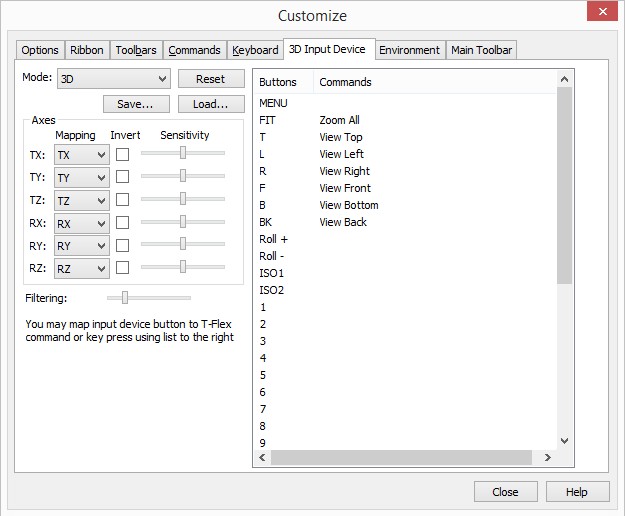Screen dimensions: 625x516
Task: Switch to the Keyboard tab
Action: click(255, 50)
